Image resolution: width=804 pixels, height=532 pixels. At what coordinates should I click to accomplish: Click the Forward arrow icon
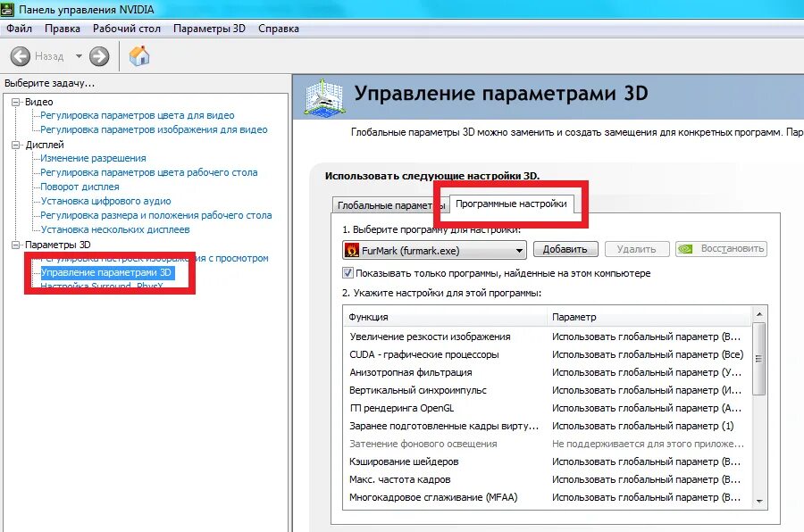(99, 56)
